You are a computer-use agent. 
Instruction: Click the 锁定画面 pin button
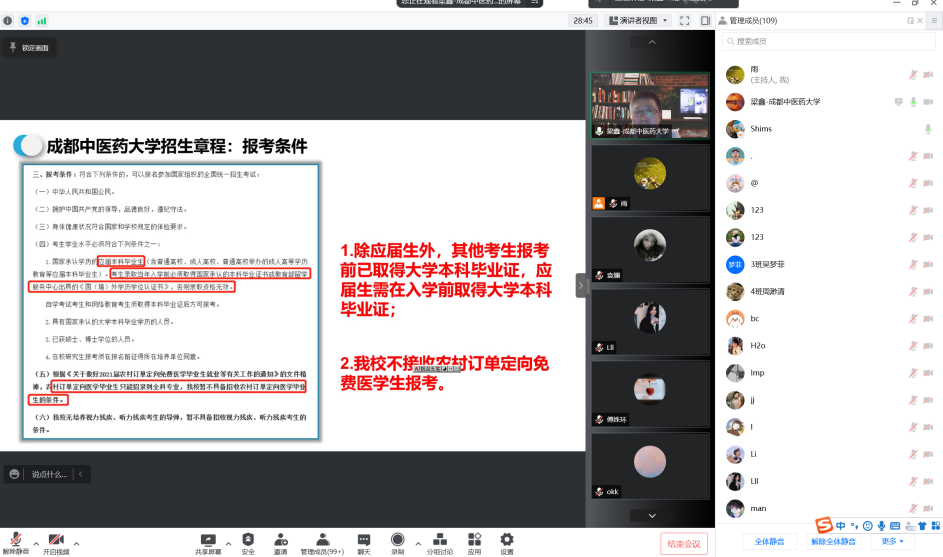click(29, 48)
